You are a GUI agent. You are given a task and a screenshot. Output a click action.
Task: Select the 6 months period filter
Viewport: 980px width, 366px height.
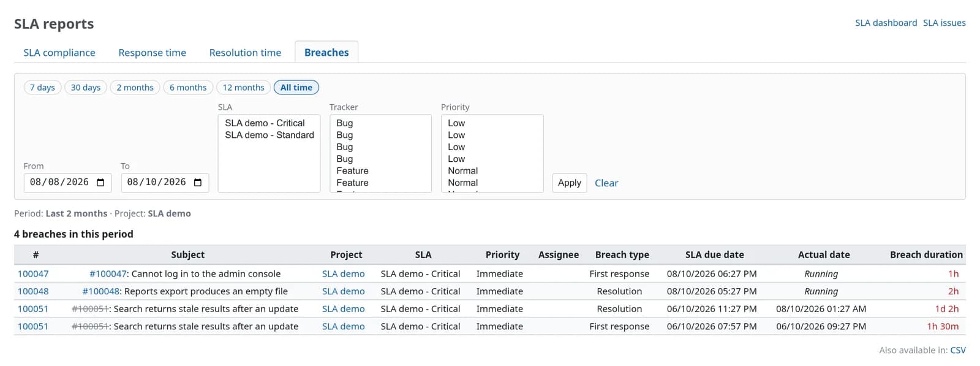click(x=188, y=88)
